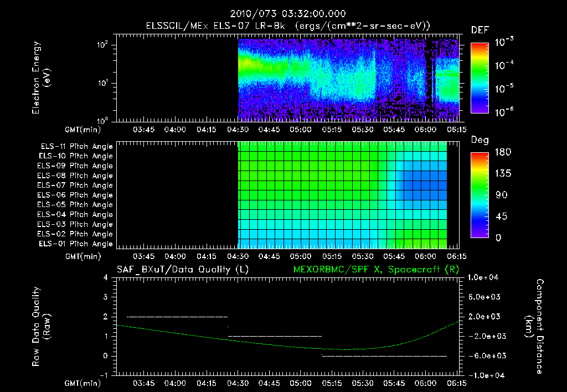
Task: Select the ELS-09 Pitch Angle row label
Action: click(75, 166)
